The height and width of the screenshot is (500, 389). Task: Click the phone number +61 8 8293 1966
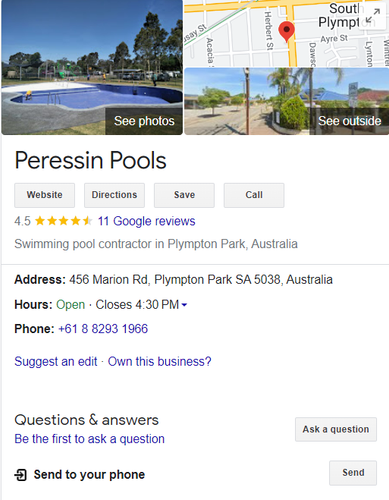point(103,329)
